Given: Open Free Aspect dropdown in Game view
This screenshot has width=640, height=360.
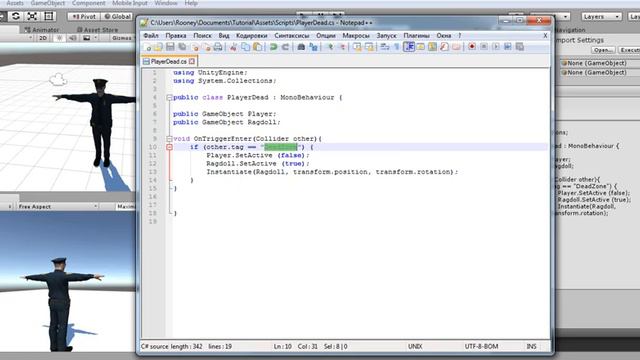Looking at the screenshot, I should click(57, 207).
